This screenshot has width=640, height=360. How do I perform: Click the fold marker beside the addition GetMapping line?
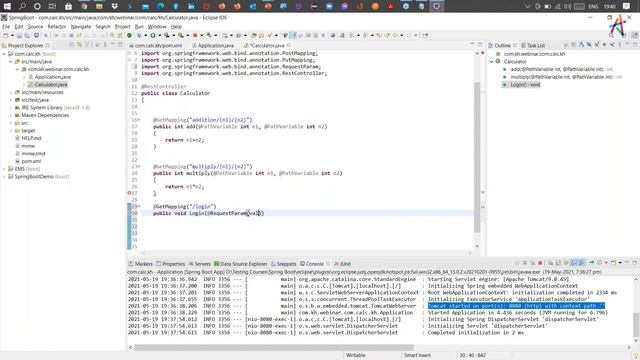(139, 120)
